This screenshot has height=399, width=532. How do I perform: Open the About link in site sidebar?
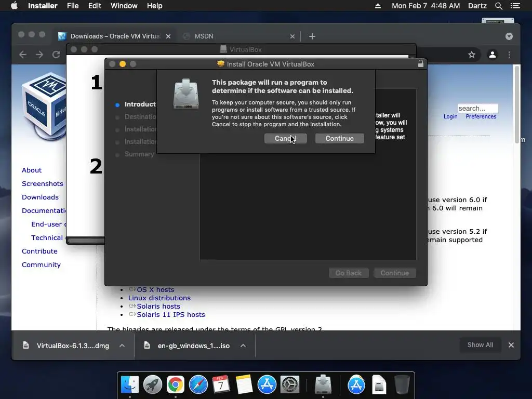(x=32, y=170)
